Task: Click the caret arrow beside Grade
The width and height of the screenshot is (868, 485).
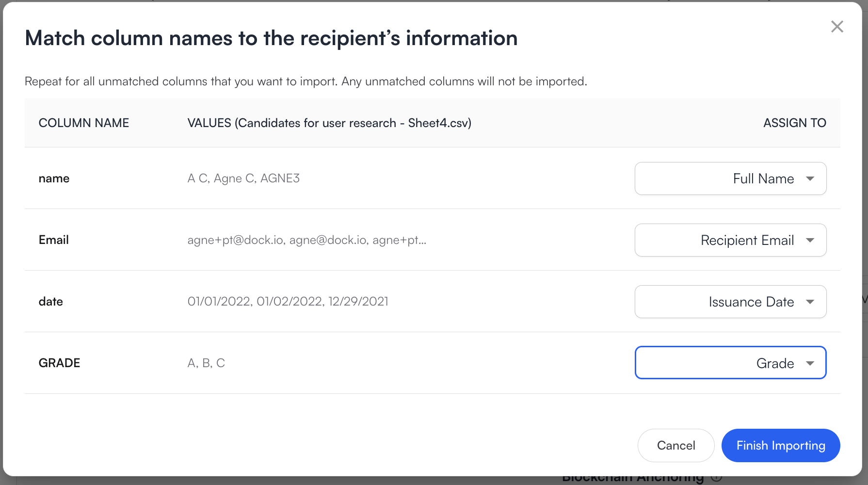Action: [x=810, y=364]
